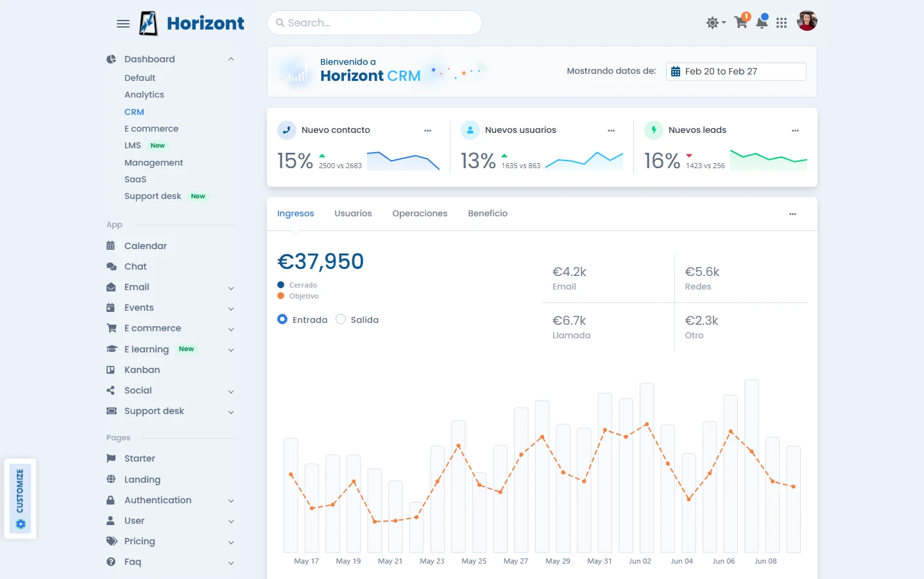Open Nuevos leads card options menu

(x=796, y=130)
